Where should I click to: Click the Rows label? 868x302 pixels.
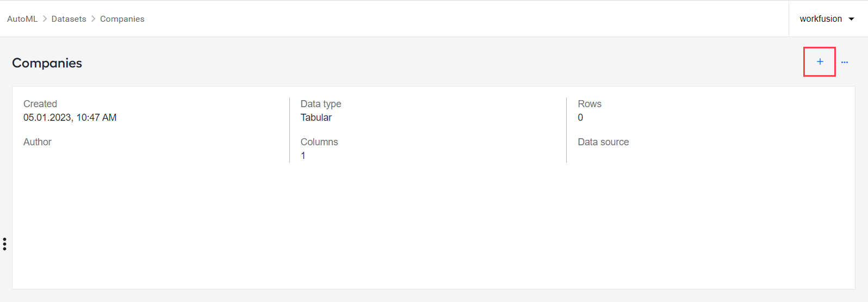[x=590, y=104]
